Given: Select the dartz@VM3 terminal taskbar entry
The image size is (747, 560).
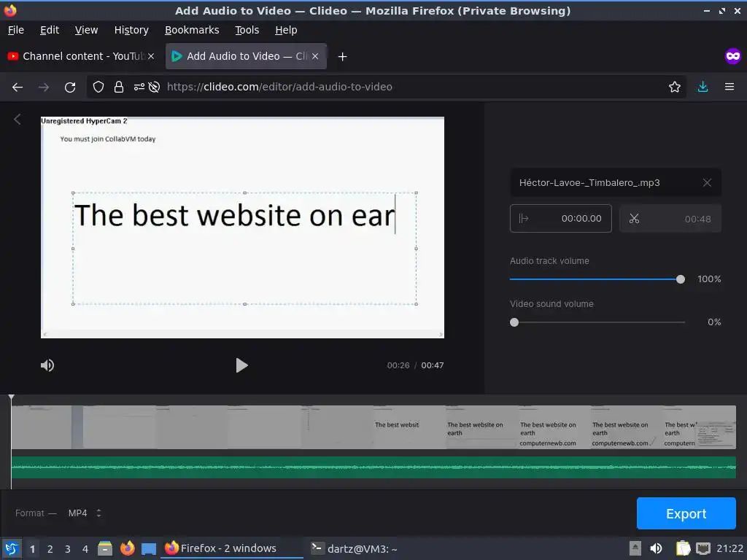Looking at the screenshot, I should point(354,548).
